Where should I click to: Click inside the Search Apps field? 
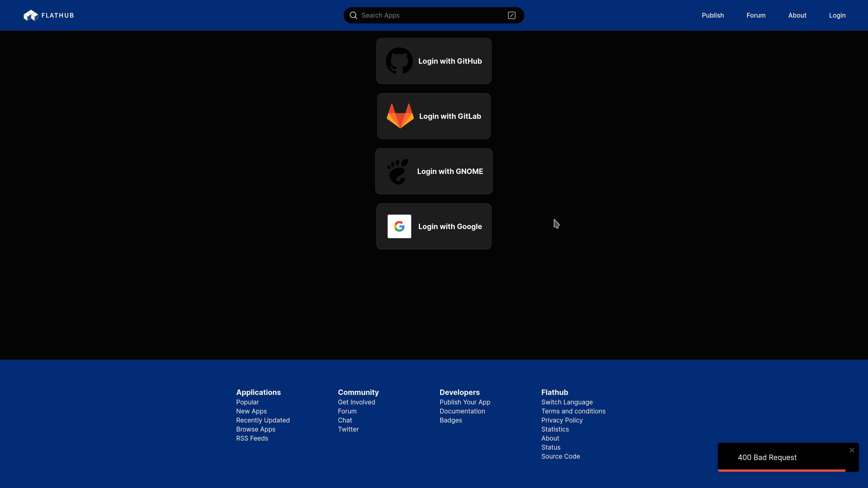pyautogui.click(x=421, y=15)
